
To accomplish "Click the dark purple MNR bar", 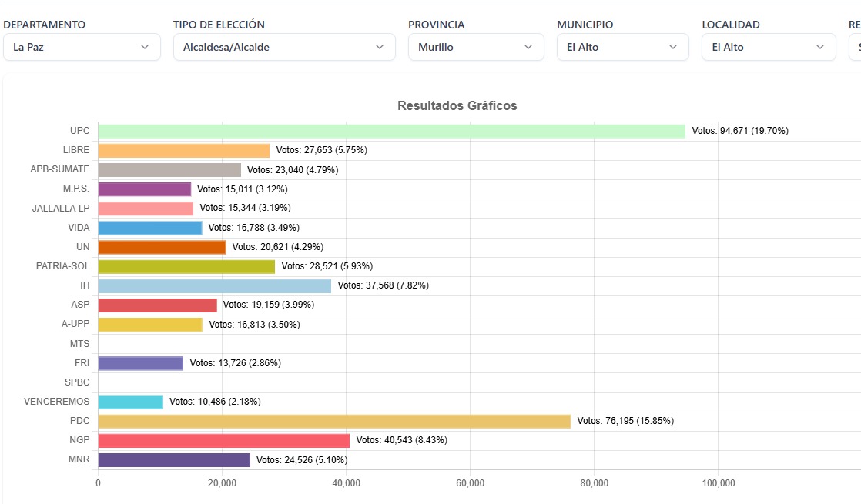I will [x=174, y=460].
